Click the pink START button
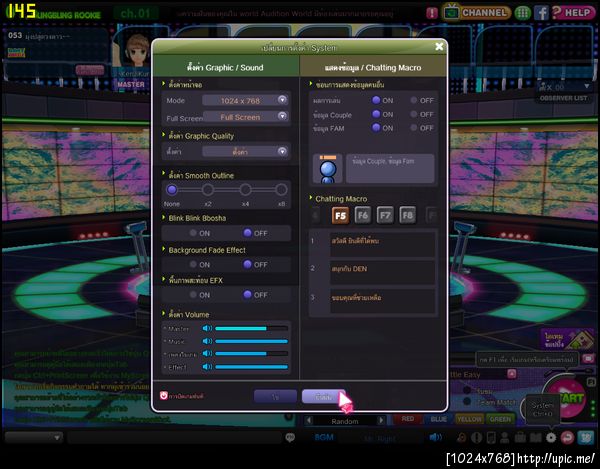Screen dimensions: 600x469 [570, 398]
